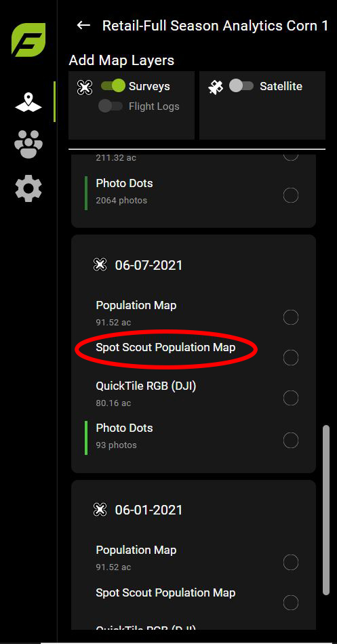Open the settings gear icon
Viewport: 337px width, 644px height.
[x=28, y=188]
